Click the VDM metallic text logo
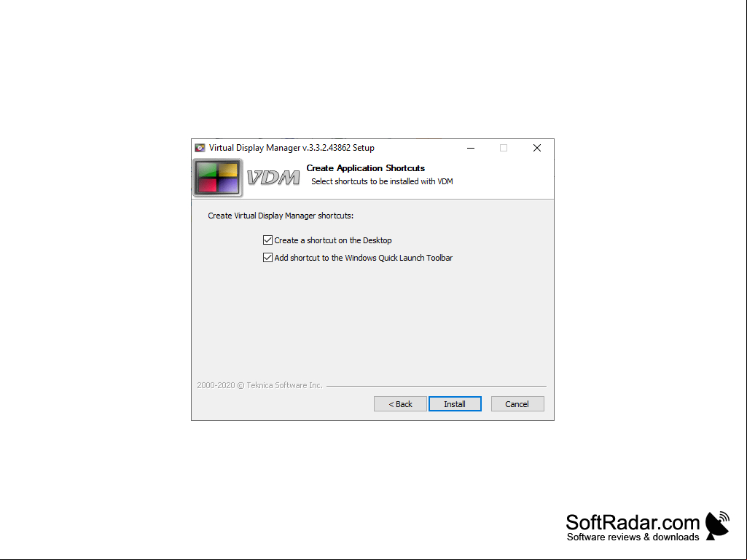Image resolution: width=747 pixels, height=560 pixels. coord(273,178)
